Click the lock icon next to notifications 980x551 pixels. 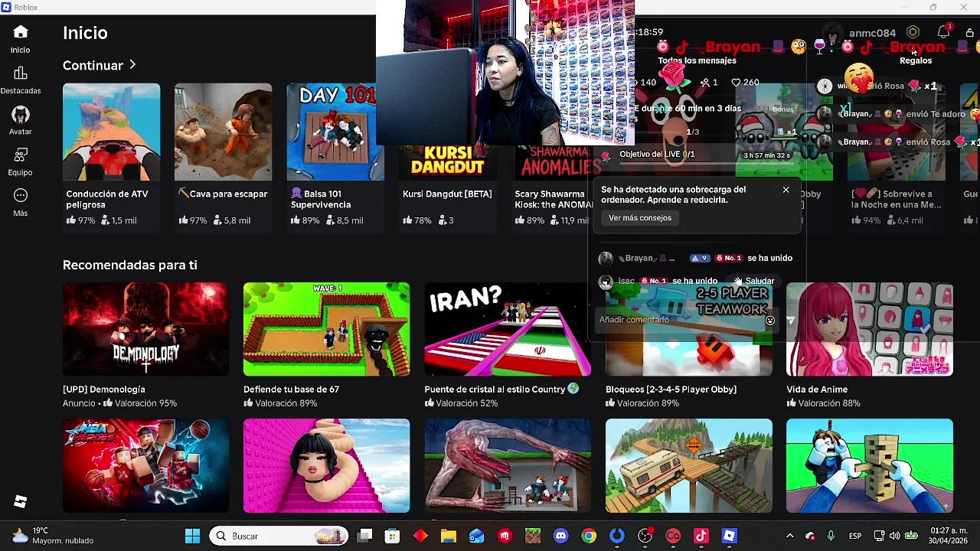tap(969, 32)
